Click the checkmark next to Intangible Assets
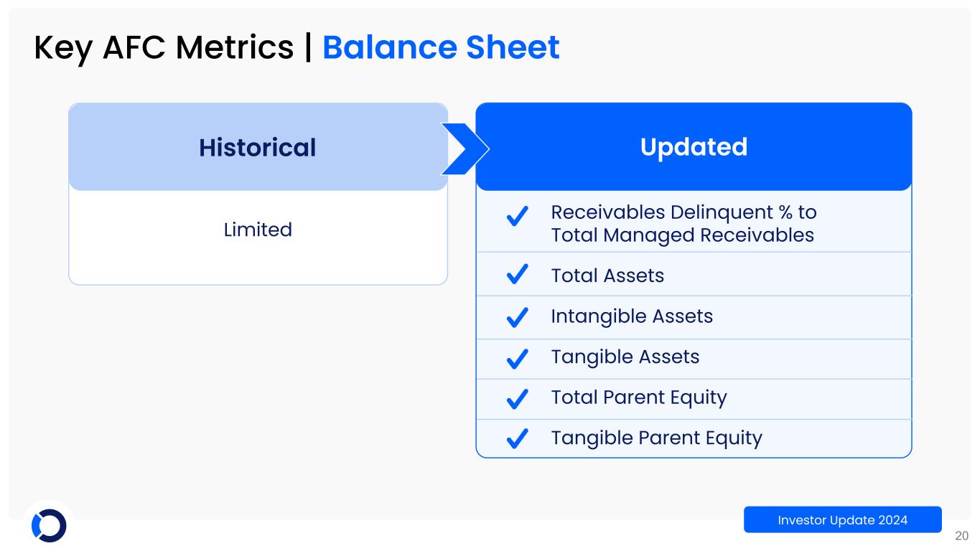980x551 pixels. point(518,316)
